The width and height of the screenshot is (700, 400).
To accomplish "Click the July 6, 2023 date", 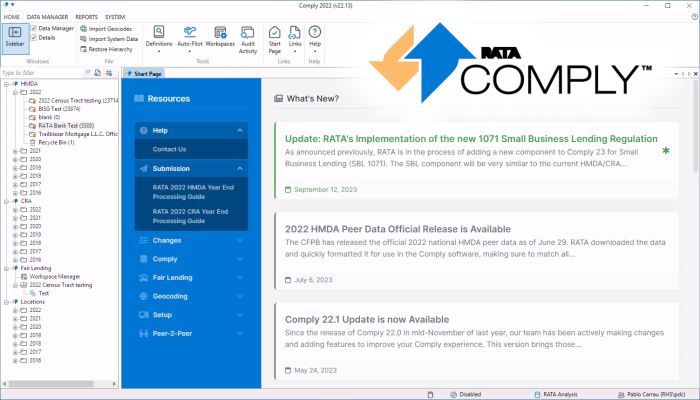I will point(313,280).
